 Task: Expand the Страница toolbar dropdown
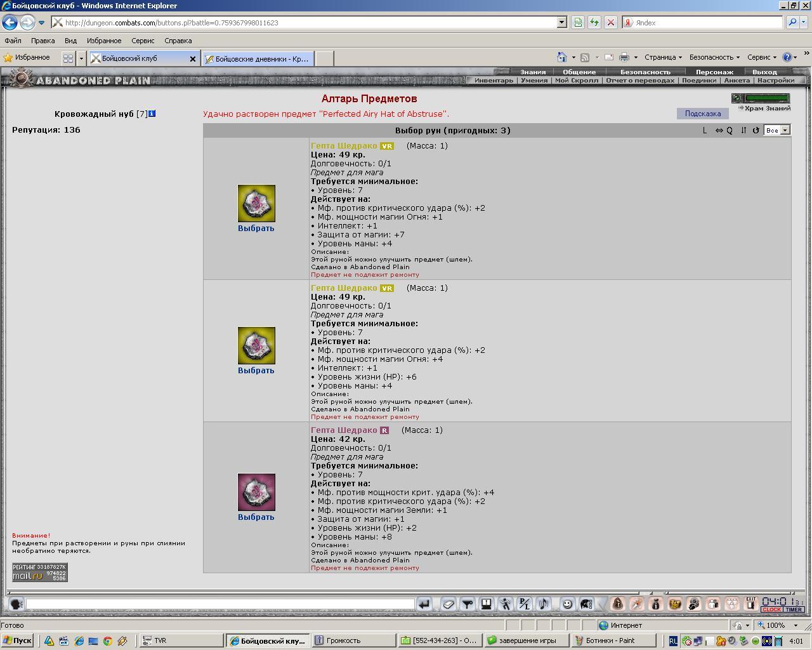pos(663,57)
